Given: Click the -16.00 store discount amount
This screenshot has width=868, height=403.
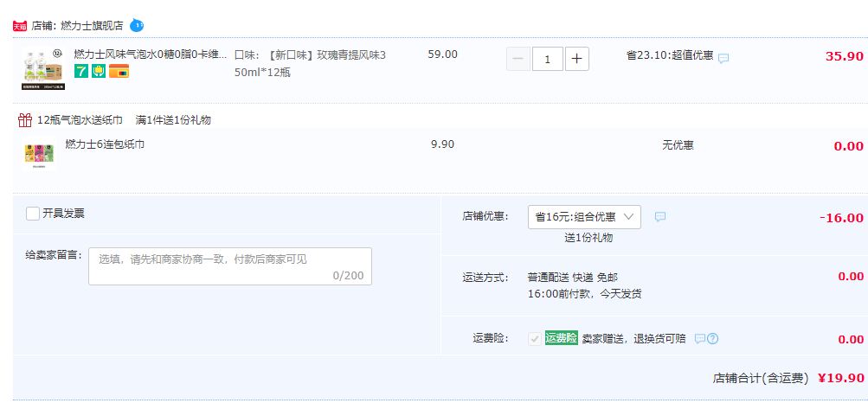Looking at the screenshot, I should (x=841, y=218).
